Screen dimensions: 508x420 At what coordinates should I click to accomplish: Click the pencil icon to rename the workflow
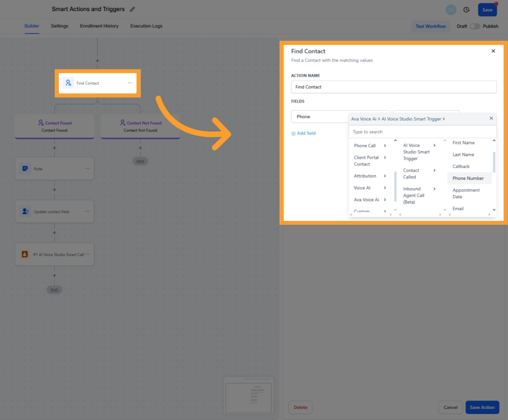pos(132,9)
